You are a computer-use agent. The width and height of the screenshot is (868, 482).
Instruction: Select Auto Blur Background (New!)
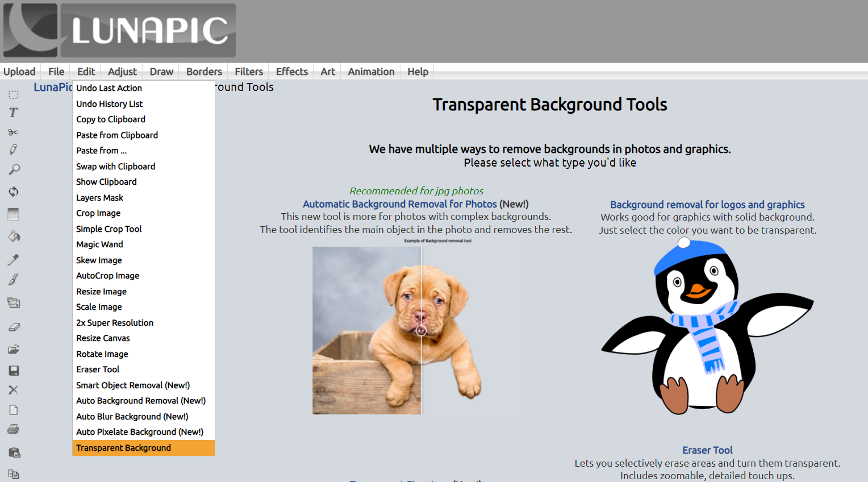tap(144, 417)
